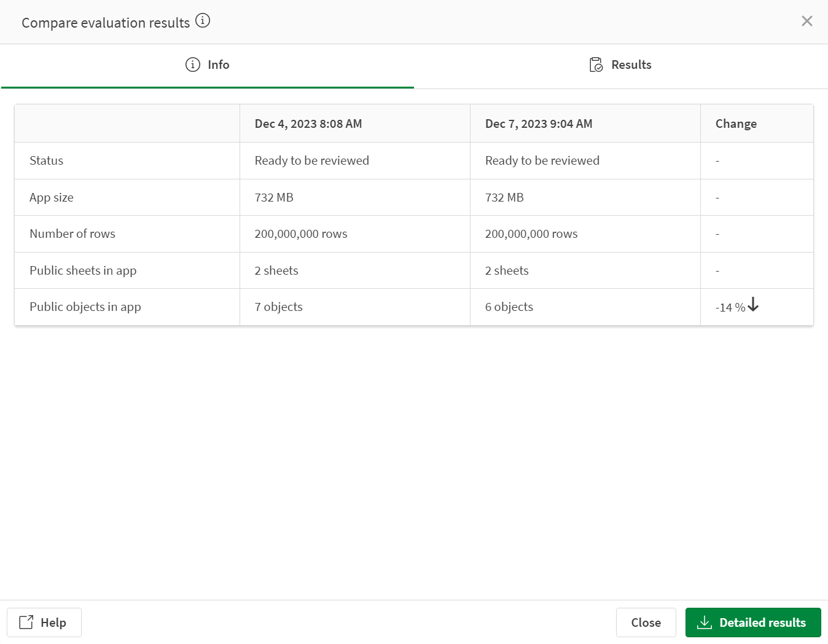
Task: Click the downward arrow beside -14 %
Action: coord(753,306)
